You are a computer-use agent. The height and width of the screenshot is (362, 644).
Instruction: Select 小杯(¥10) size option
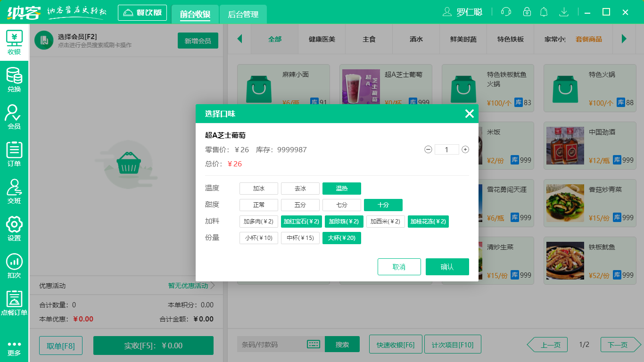tap(259, 238)
